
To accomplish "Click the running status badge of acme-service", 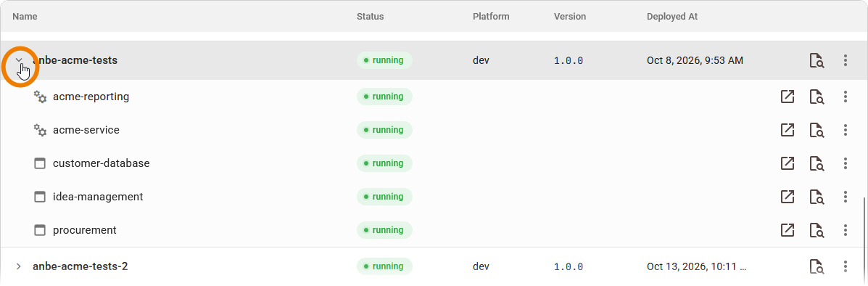I will (385, 130).
